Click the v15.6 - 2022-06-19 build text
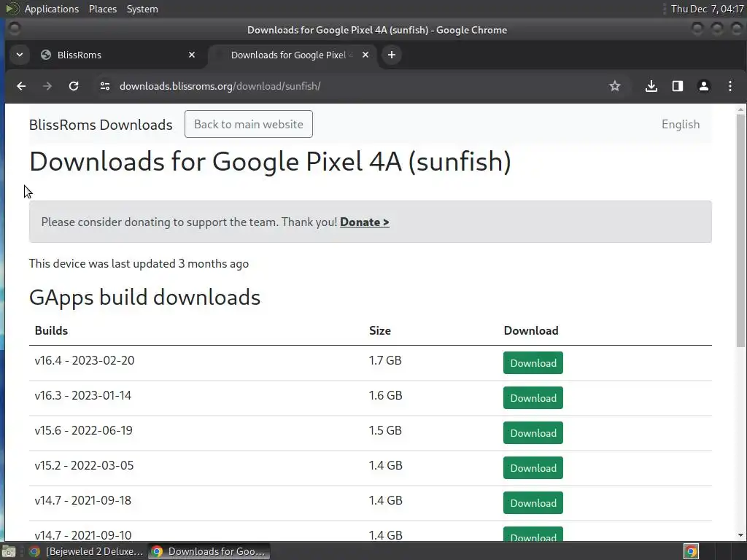Viewport: 747px width, 560px height. tap(83, 430)
